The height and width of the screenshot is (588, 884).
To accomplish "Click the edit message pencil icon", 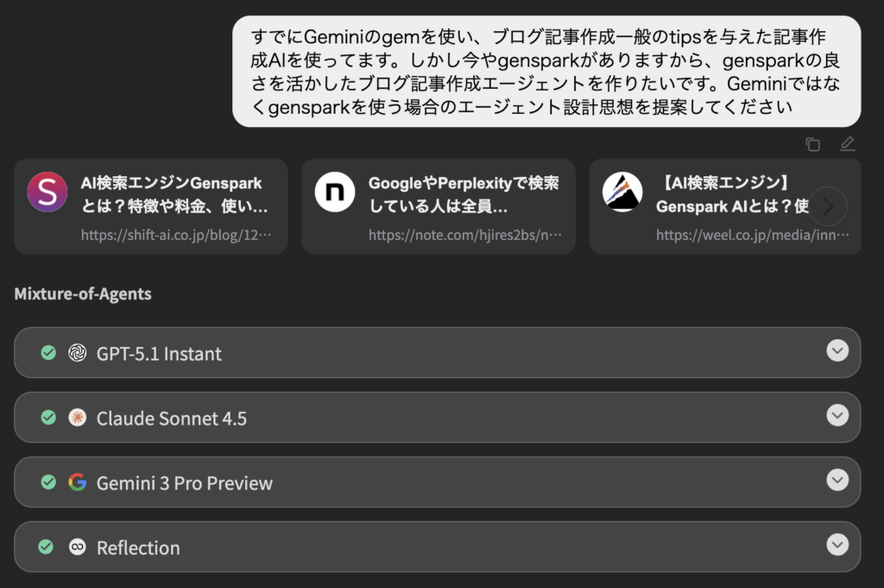I will click(848, 144).
